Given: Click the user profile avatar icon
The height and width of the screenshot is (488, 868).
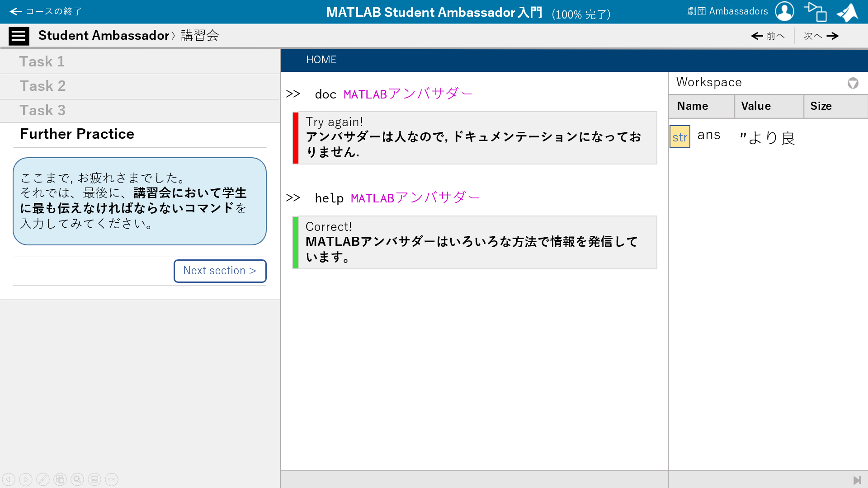Looking at the screenshot, I should click(x=784, y=11).
